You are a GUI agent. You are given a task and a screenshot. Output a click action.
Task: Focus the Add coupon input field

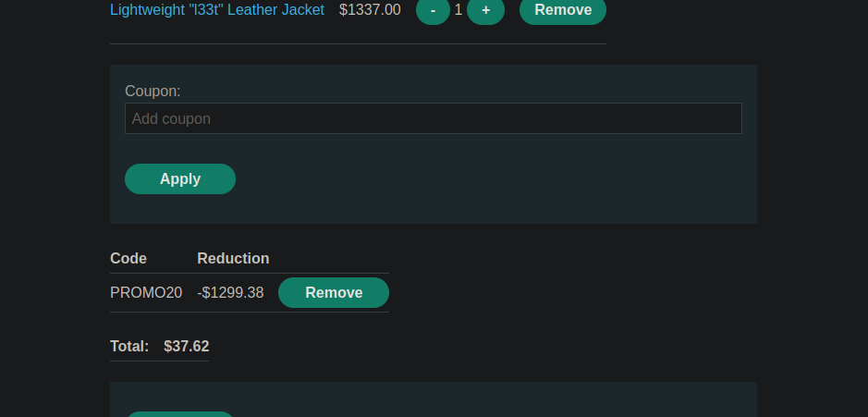pyautogui.click(x=433, y=118)
